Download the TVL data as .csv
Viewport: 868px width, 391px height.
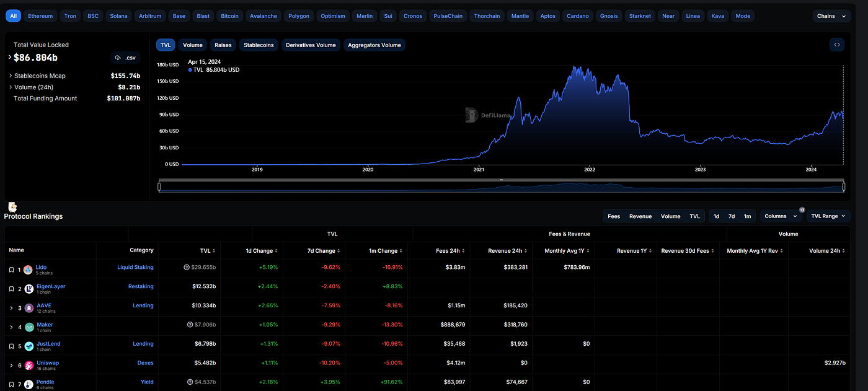[x=125, y=58]
